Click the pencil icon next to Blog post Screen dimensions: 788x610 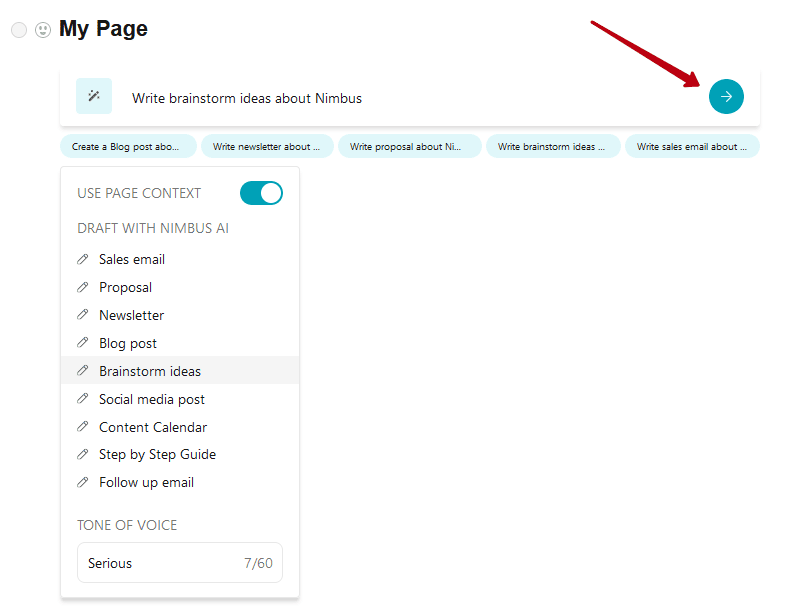click(82, 343)
